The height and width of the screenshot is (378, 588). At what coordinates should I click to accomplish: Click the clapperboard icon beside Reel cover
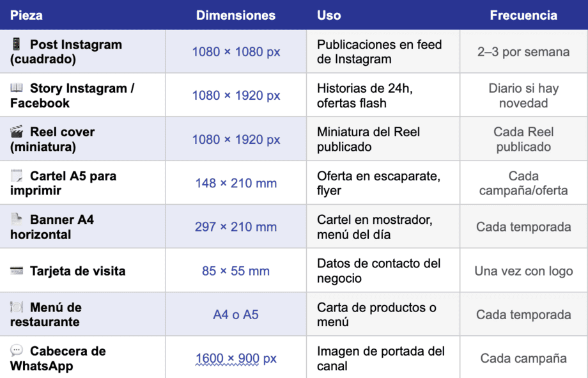17,131
